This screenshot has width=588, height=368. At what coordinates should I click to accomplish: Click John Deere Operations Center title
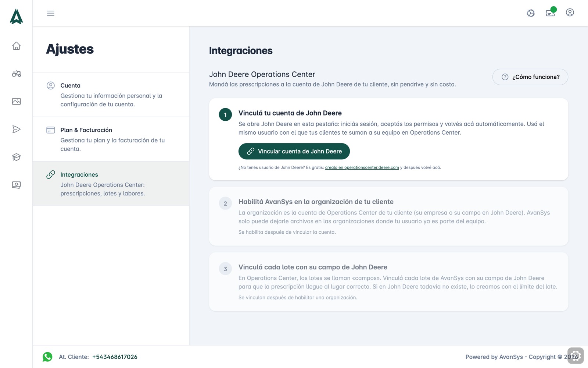pyautogui.click(x=262, y=74)
